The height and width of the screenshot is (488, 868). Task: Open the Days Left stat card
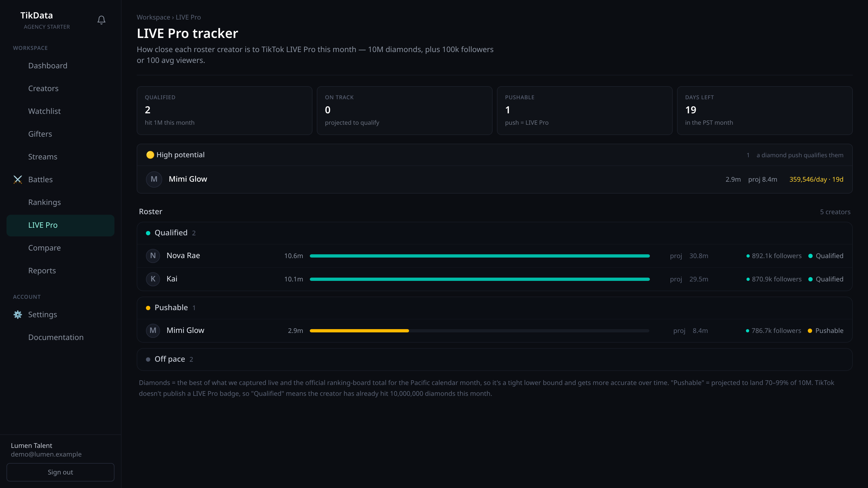pyautogui.click(x=765, y=110)
